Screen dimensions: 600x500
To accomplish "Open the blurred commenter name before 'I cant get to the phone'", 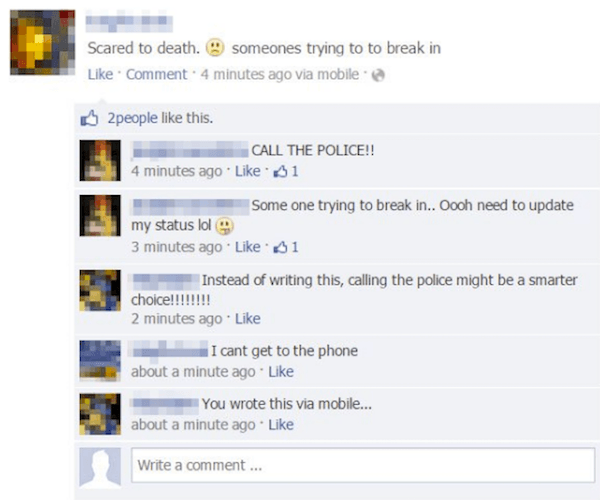I will [170, 350].
